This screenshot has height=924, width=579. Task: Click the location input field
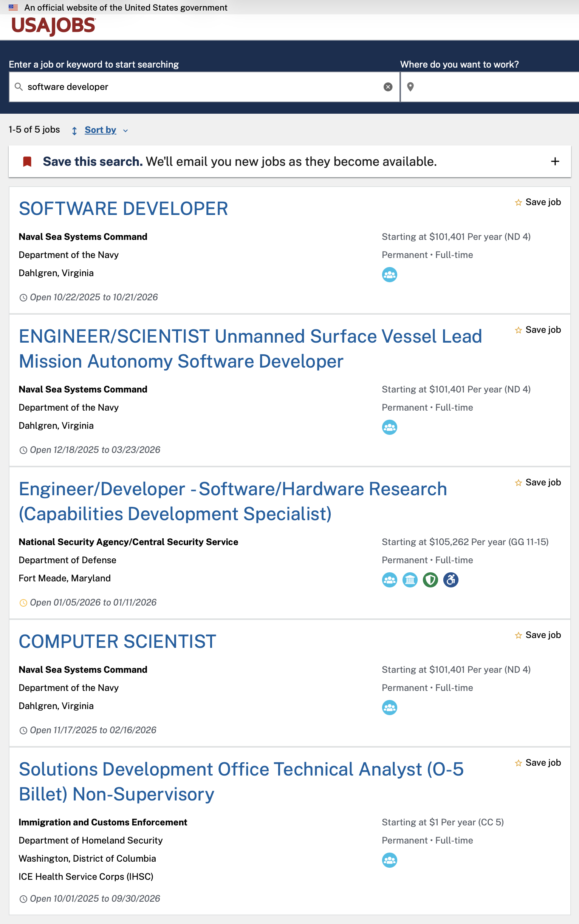490,87
